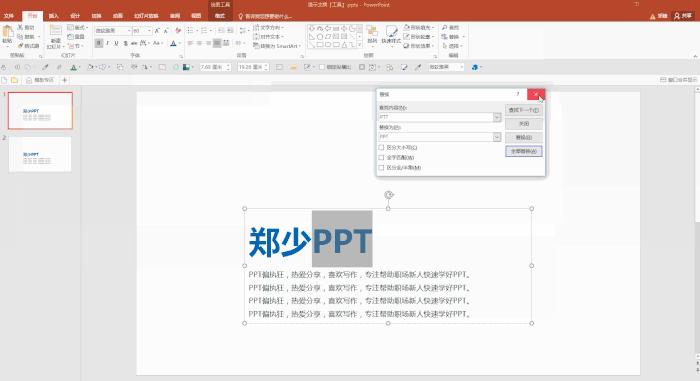
Task: Click the Cut scissors icon
Action: 20,27
